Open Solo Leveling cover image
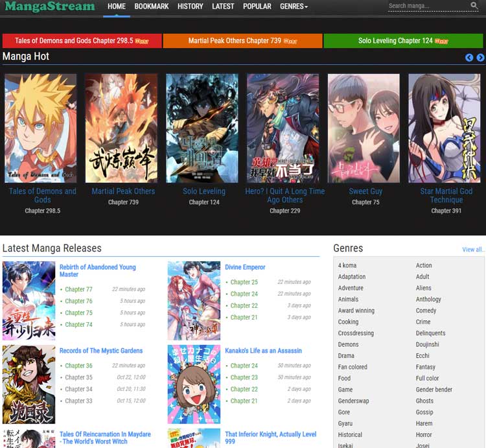Image resolution: width=486 pixels, height=448 pixels. tap(202, 128)
